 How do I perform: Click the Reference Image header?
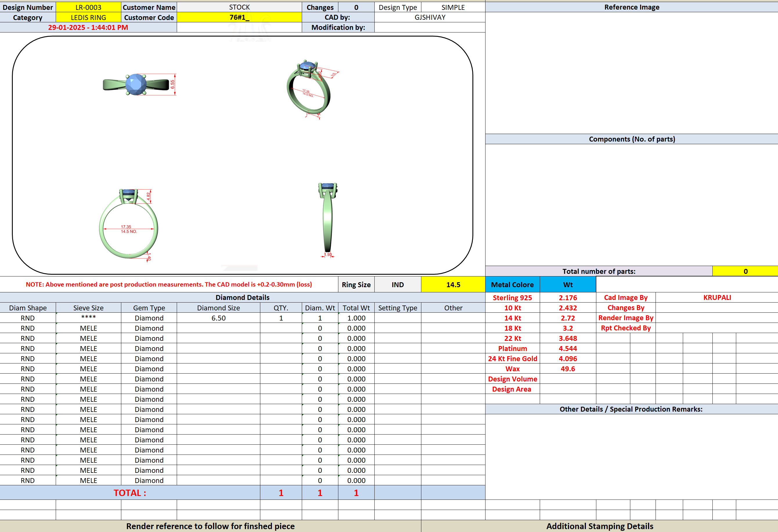click(632, 7)
